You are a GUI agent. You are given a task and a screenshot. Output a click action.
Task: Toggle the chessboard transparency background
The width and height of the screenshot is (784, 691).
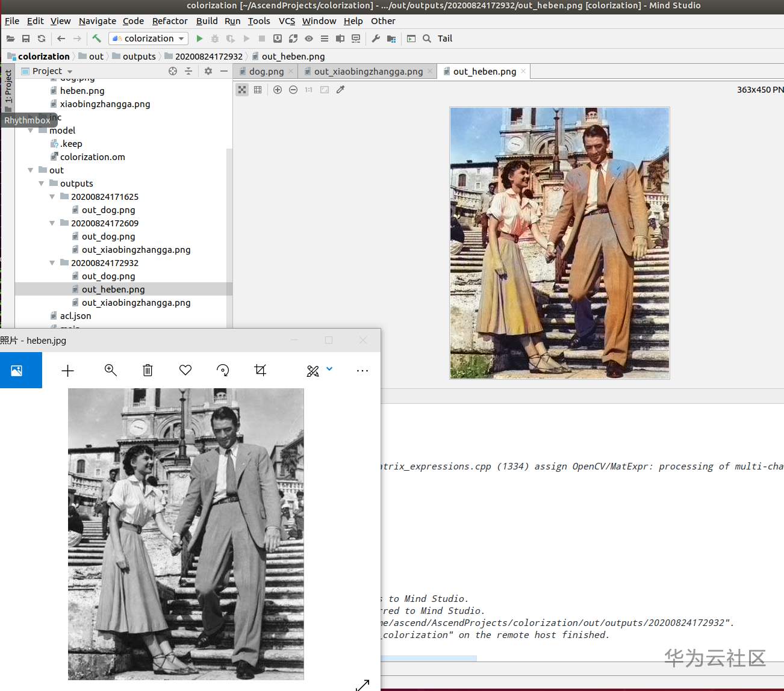pyautogui.click(x=242, y=90)
